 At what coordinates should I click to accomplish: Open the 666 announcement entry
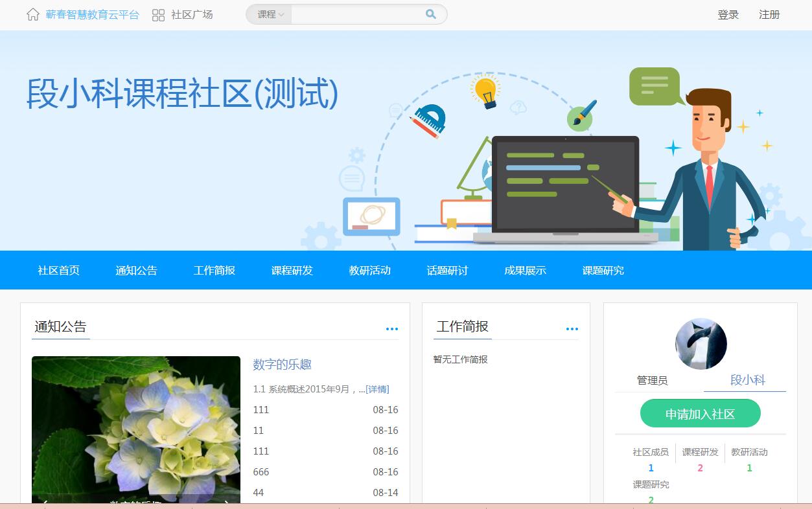261,472
